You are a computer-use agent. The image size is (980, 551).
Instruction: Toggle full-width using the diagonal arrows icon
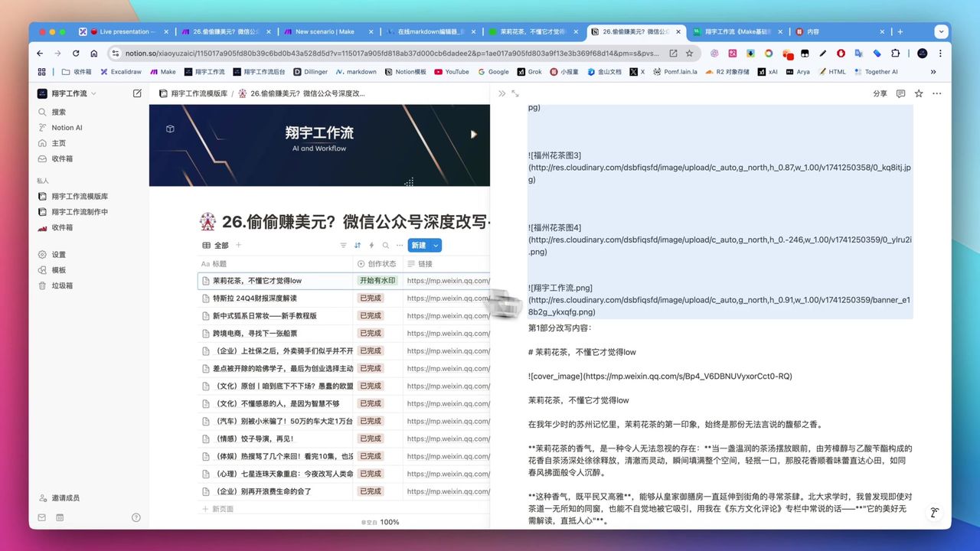pyautogui.click(x=514, y=93)
